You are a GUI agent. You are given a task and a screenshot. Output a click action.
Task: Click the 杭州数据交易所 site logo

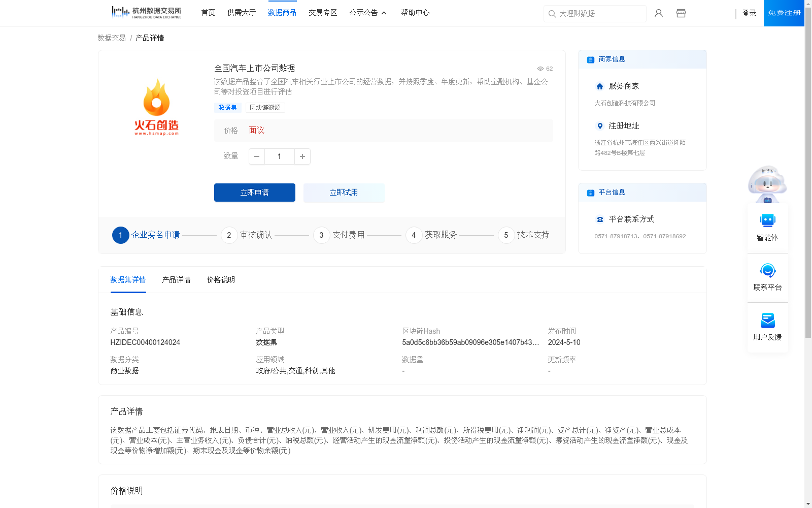(146, 12)
